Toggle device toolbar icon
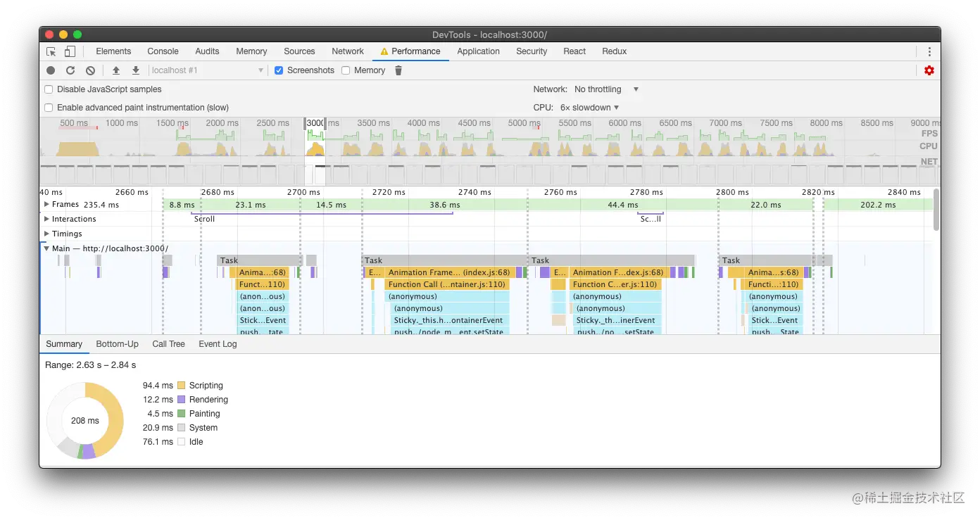This screenshot has height=520, width=980. pos(70,51)
